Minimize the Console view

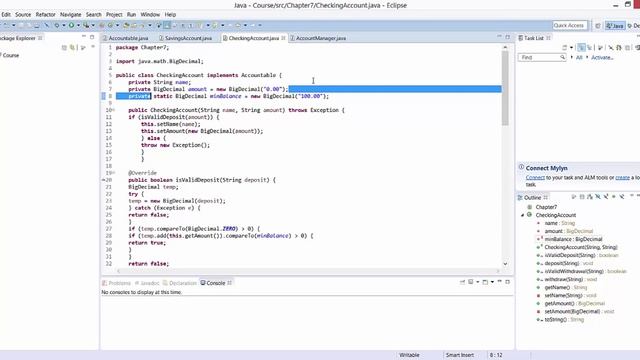tap(499, 282)
